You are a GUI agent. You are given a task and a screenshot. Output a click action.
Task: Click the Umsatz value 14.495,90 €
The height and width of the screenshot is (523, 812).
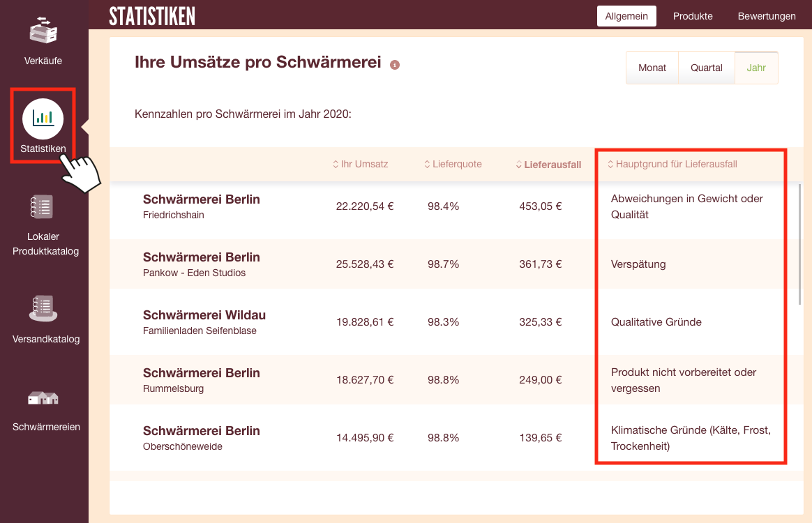click(365, 438)
